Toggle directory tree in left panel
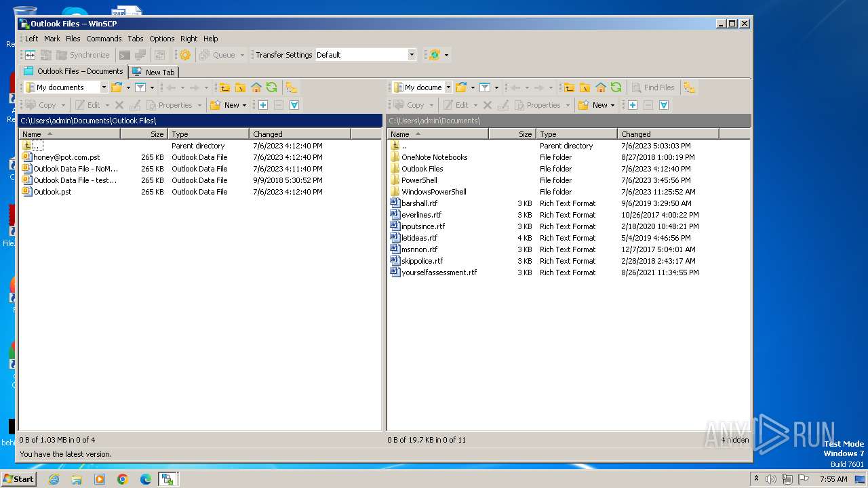Image resolution: width=868 pixels, height=488 pixels. 291,87
